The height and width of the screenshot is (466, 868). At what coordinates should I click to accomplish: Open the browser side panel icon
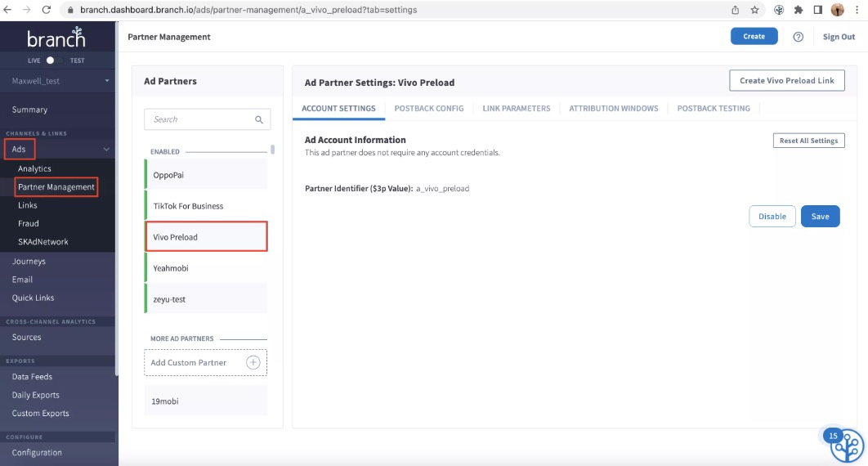point(817,10)
